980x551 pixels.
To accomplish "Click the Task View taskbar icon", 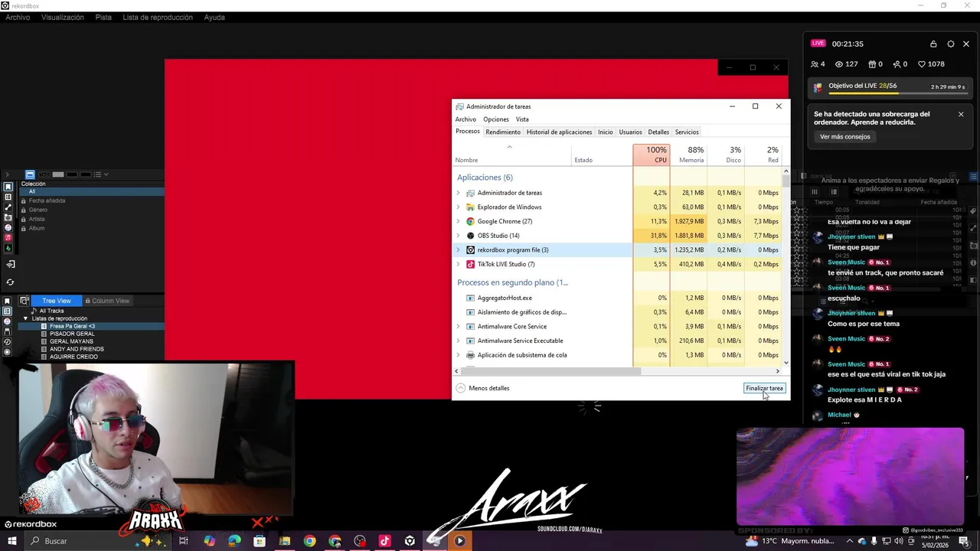I will [184, 541].
